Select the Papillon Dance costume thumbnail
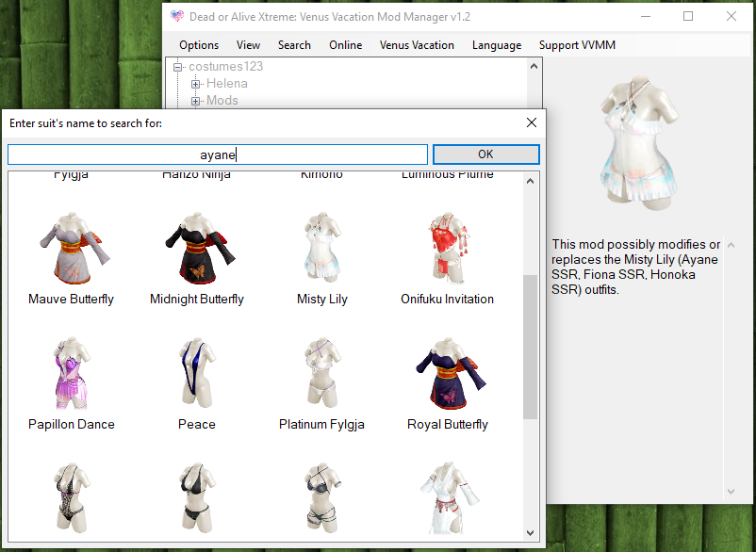 [72, 374]
